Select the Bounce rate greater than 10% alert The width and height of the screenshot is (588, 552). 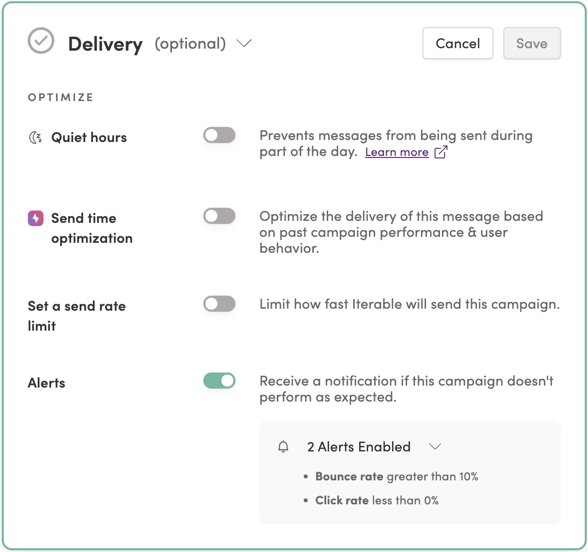coord(396,476)
